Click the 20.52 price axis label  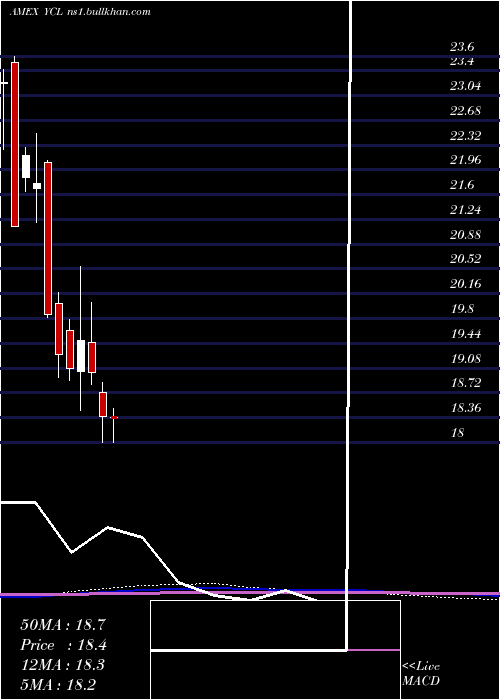pyautogui.click(x=466, y=258)
